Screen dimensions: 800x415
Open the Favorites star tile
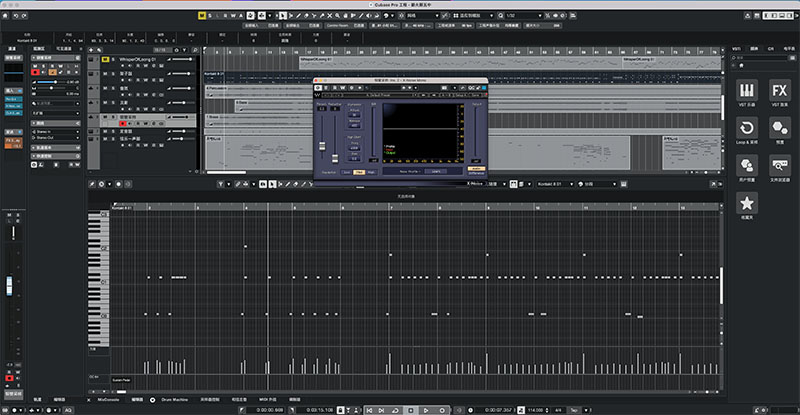(x=746, y=203)
